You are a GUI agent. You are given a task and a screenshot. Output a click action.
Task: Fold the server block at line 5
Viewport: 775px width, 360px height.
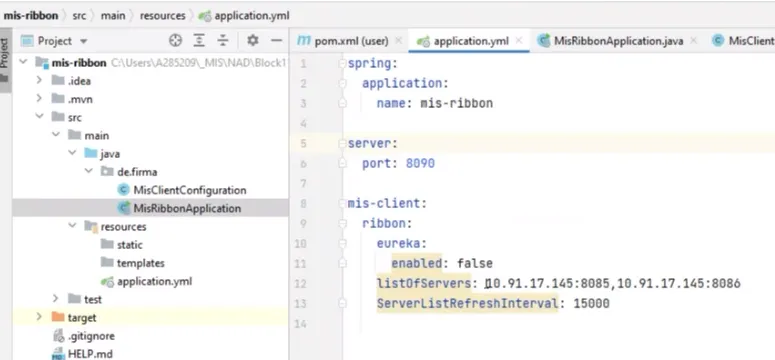point(342,143)
